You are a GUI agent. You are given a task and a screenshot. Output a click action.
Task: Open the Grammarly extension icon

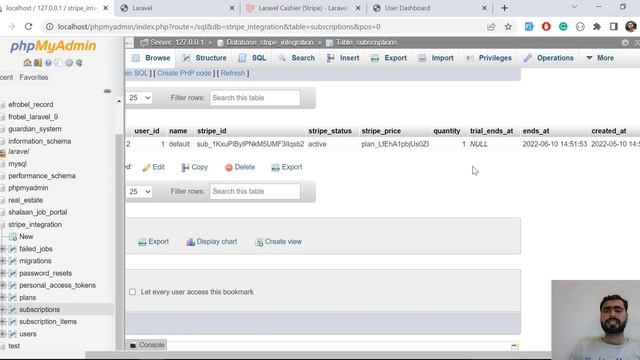point(563,27)
